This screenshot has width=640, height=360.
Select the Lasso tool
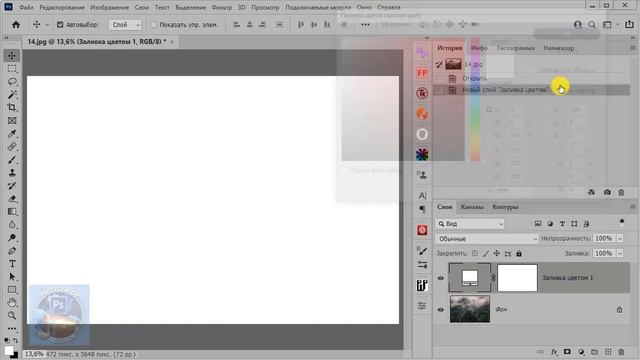coord(12,82)
